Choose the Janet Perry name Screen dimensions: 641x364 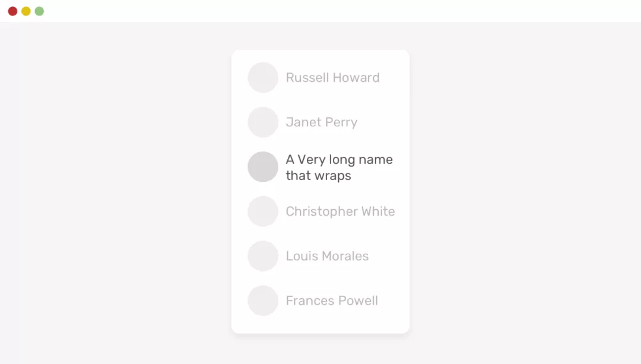coord(321,123)
